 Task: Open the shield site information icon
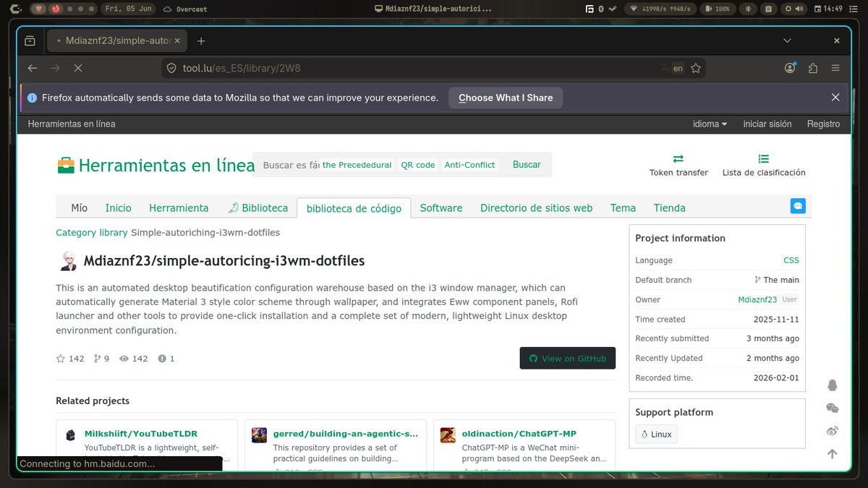click(x=171, y=68)
